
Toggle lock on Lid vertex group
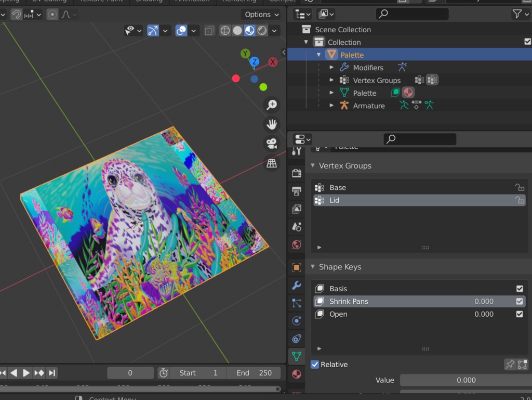(x=520, y=200)
